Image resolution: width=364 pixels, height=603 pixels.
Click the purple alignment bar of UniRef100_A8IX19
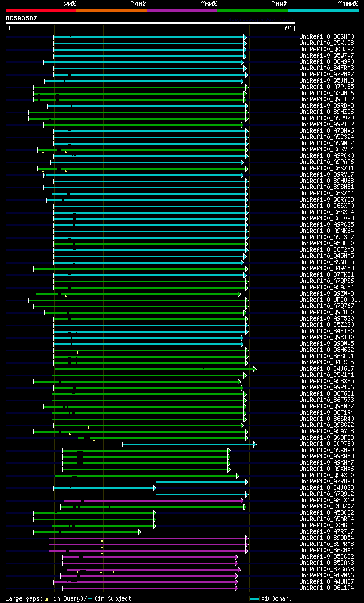(x=154, y=501)
